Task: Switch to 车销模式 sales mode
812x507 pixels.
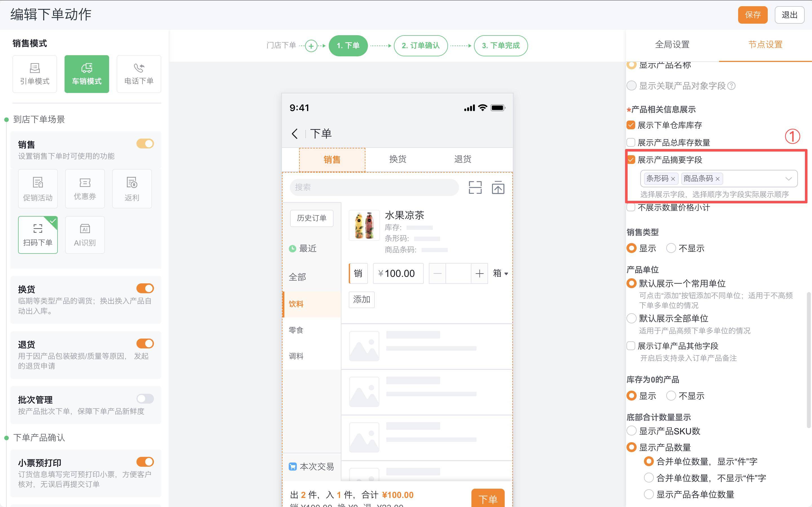Action: (86, 74)
